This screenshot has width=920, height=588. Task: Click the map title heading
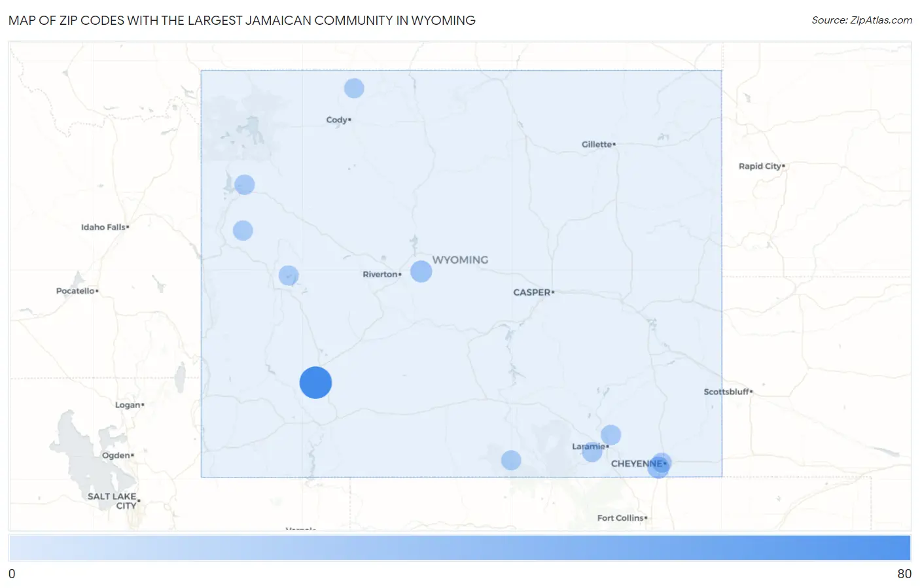tap(242, 20)
